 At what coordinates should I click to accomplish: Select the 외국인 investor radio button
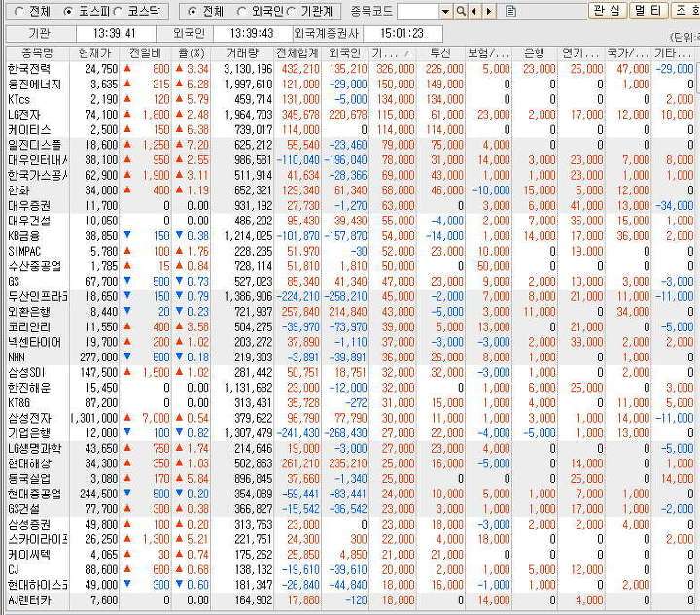click(241, 12)
